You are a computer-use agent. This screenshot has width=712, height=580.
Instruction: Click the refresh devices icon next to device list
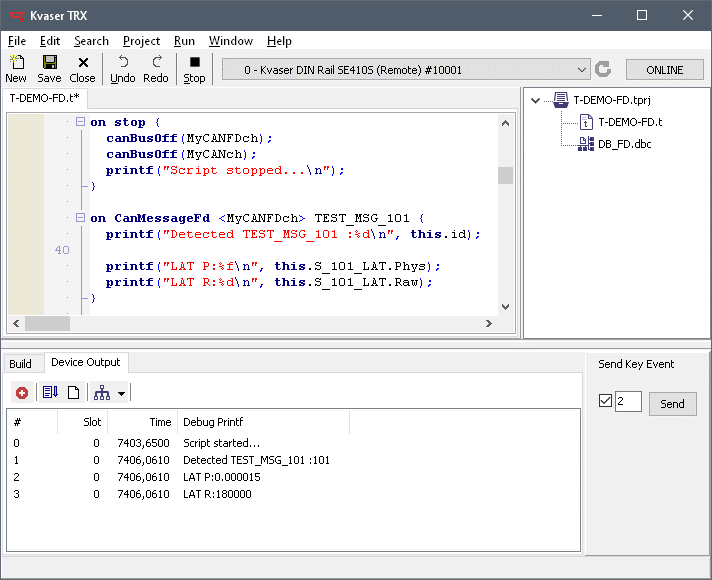[x=603, y=70]
